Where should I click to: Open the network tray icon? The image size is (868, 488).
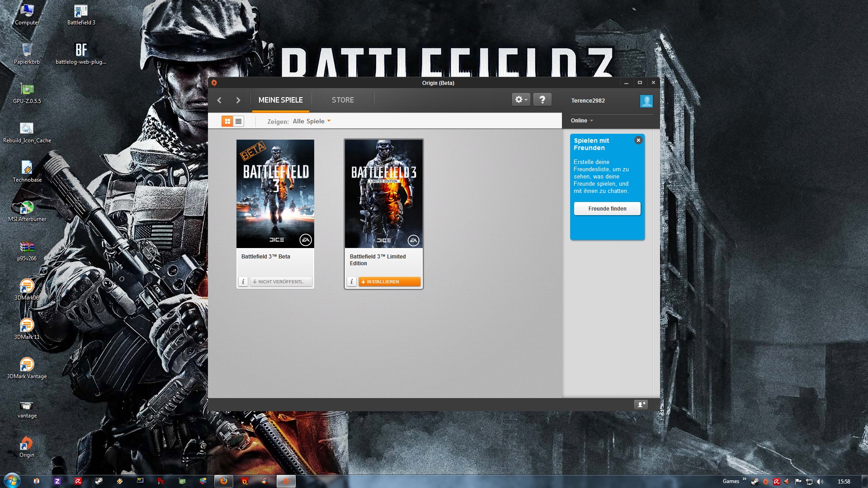click(x=809, y=482)
